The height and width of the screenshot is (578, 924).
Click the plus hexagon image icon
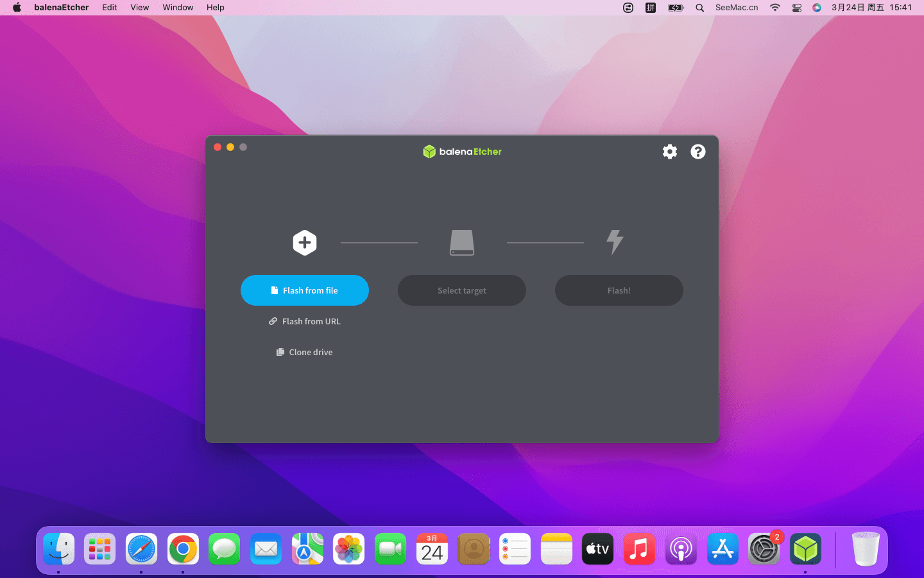pyautogui.click(x=305, y=243)
